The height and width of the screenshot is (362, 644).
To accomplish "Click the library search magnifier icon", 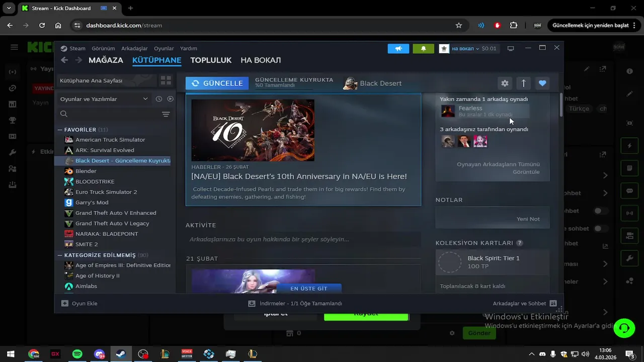I will pos(64,114).
